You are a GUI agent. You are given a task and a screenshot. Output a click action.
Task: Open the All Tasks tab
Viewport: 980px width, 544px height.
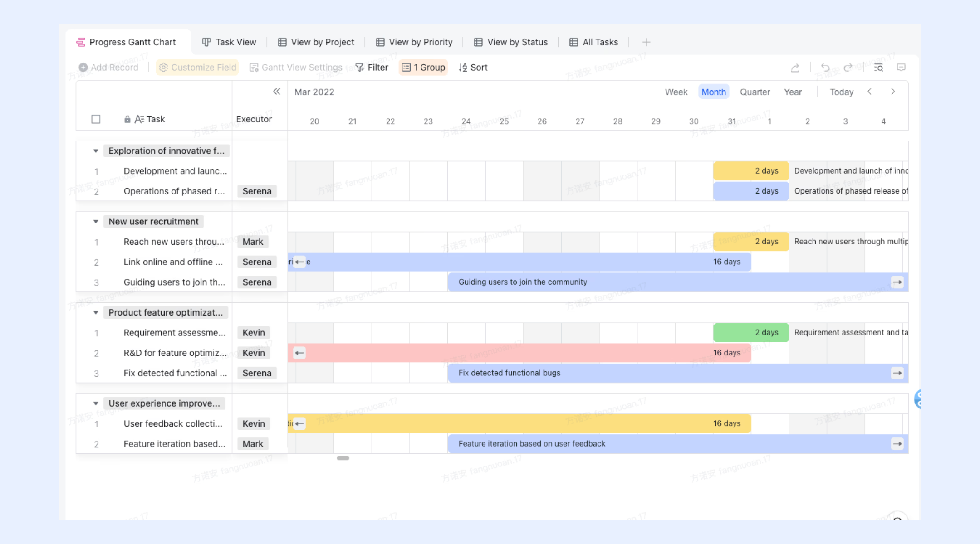pyautogui.click(x=593, y=42)
